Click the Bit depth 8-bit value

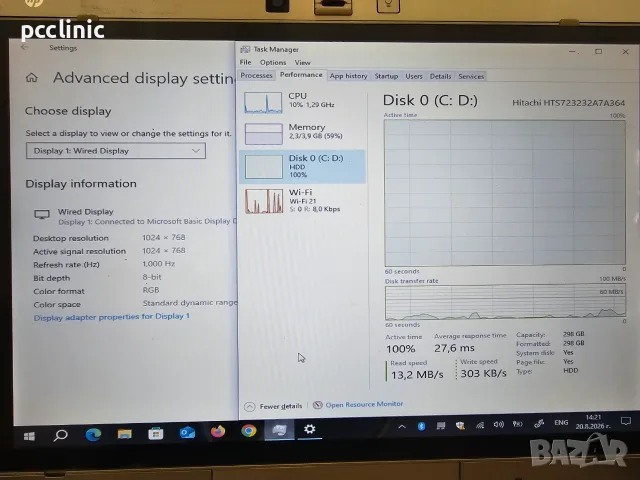(152, 277)
